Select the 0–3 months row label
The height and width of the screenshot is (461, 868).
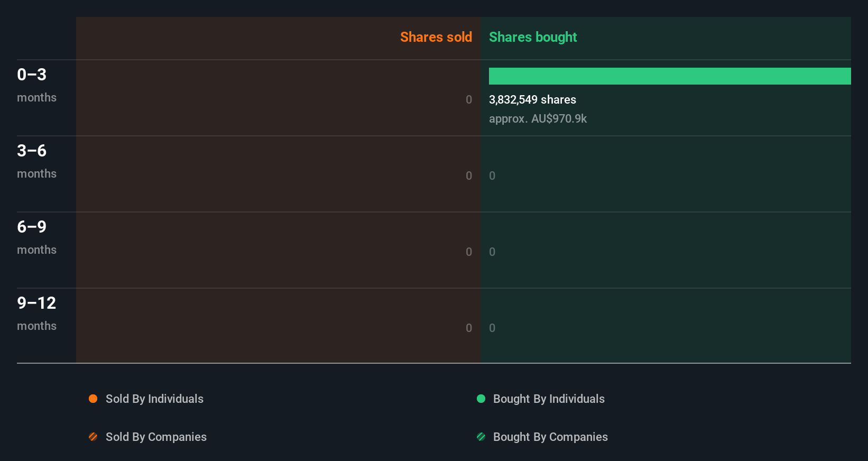pyautogui.click(x=36, y=85)
